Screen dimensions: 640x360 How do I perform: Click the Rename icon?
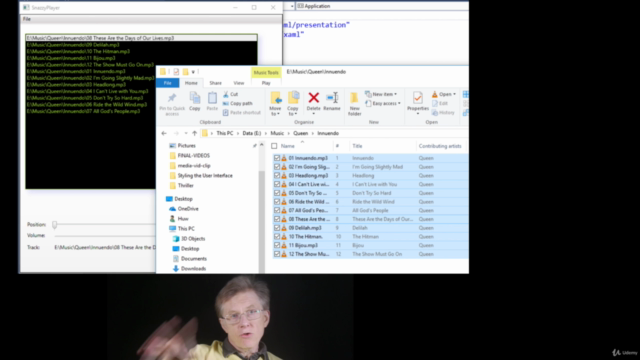point(332,98)
